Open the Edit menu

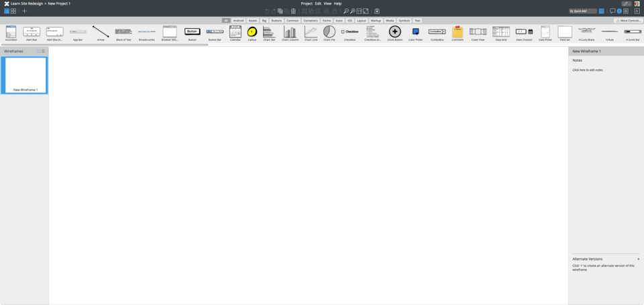point(318,3)
